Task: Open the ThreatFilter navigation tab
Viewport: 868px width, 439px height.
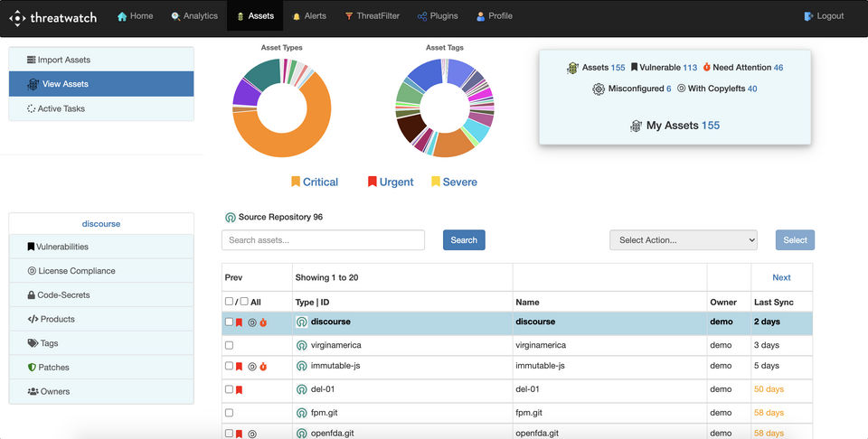Action: coord(372,16)
